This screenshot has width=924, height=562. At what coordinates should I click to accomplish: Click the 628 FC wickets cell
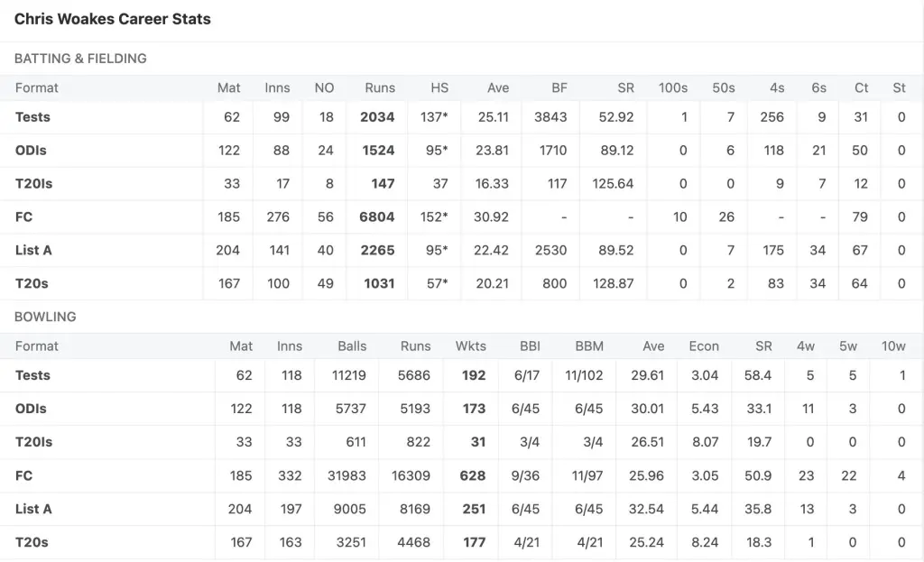(472, 475)
